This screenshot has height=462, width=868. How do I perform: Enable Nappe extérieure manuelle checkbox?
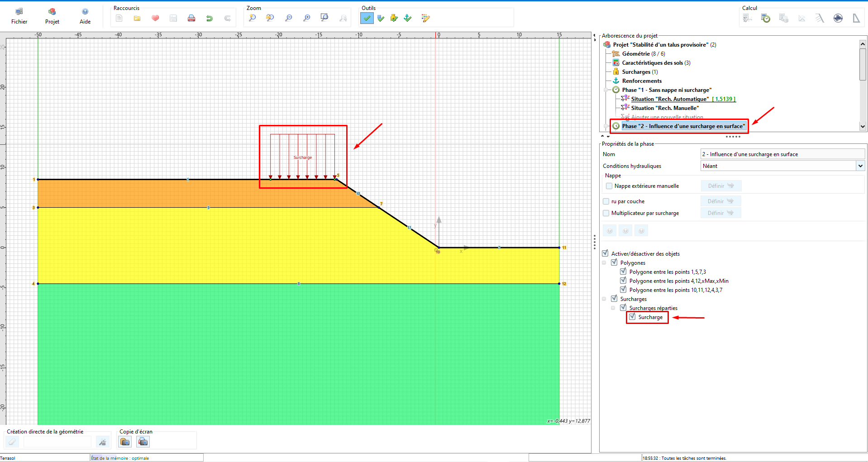609,186
